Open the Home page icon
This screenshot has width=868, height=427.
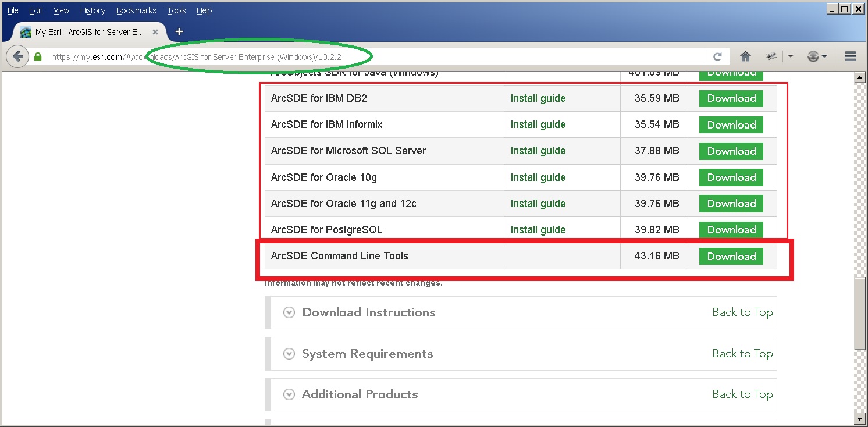point(745,56)
